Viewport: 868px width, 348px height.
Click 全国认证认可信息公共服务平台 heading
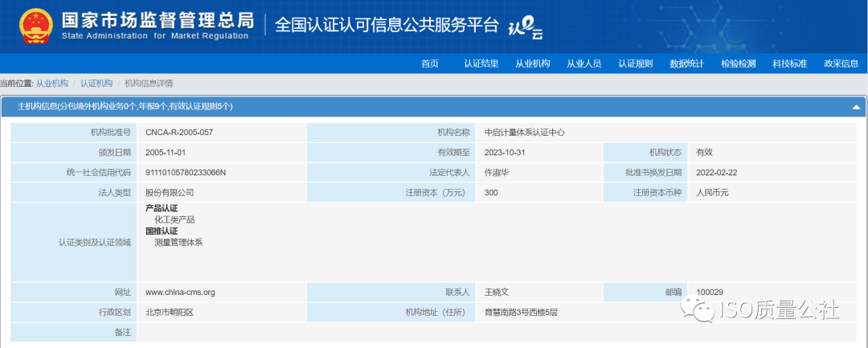click(x=387, y=26)
